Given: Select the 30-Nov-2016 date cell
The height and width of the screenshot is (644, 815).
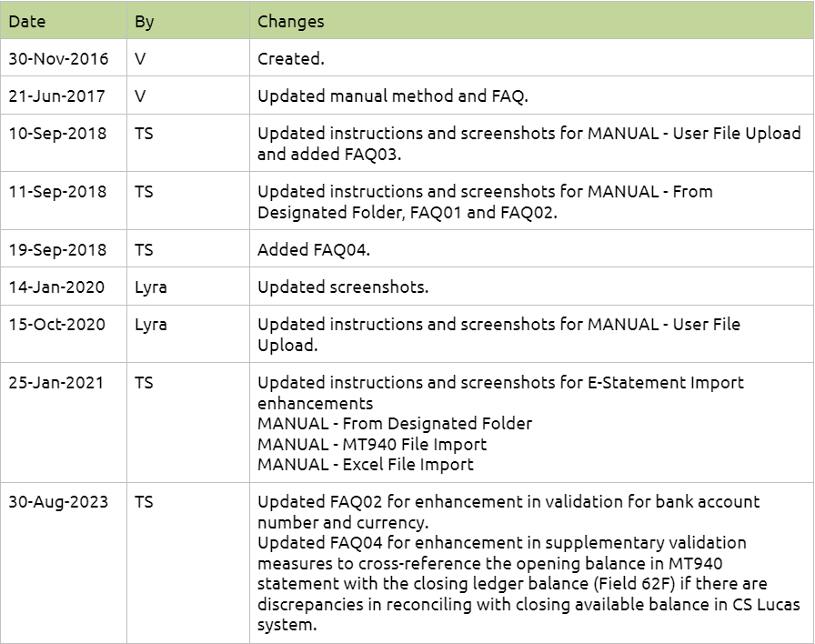Looking at the screenshot, I should point(58,59).
